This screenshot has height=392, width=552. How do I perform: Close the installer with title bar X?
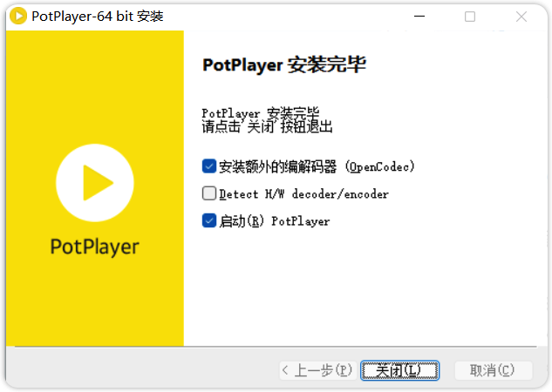(x=521, y=17)
